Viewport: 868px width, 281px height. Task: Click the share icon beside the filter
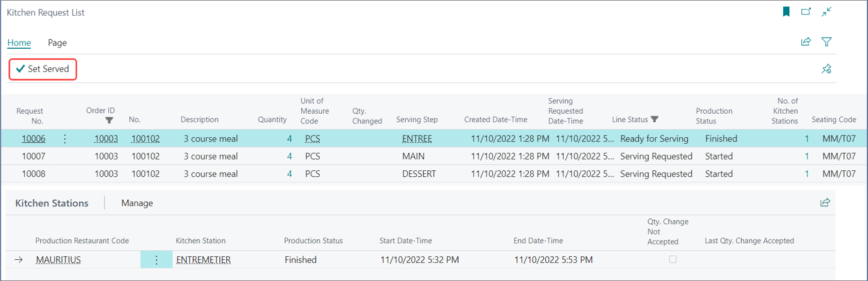tap(806, 42)
